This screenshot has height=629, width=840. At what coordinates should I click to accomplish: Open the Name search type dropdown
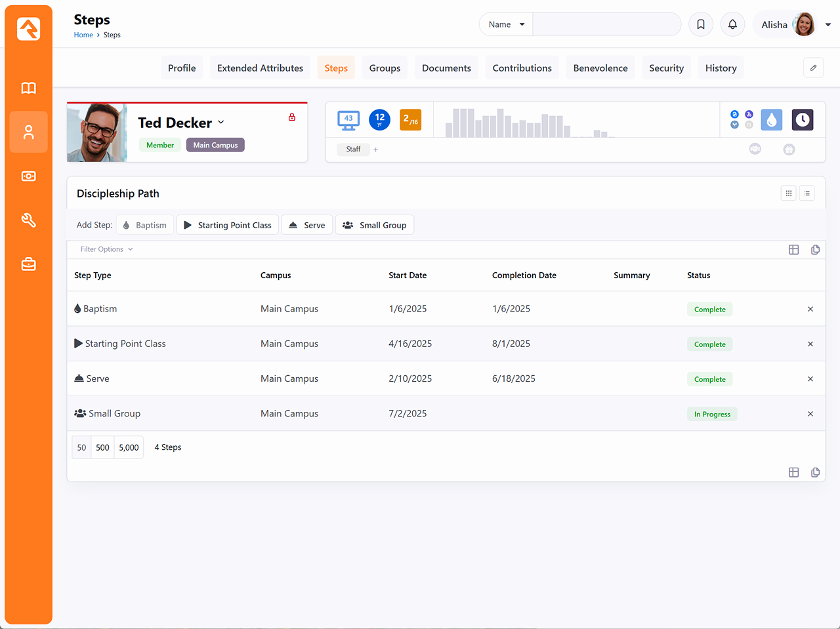click(x=506, y=24)
